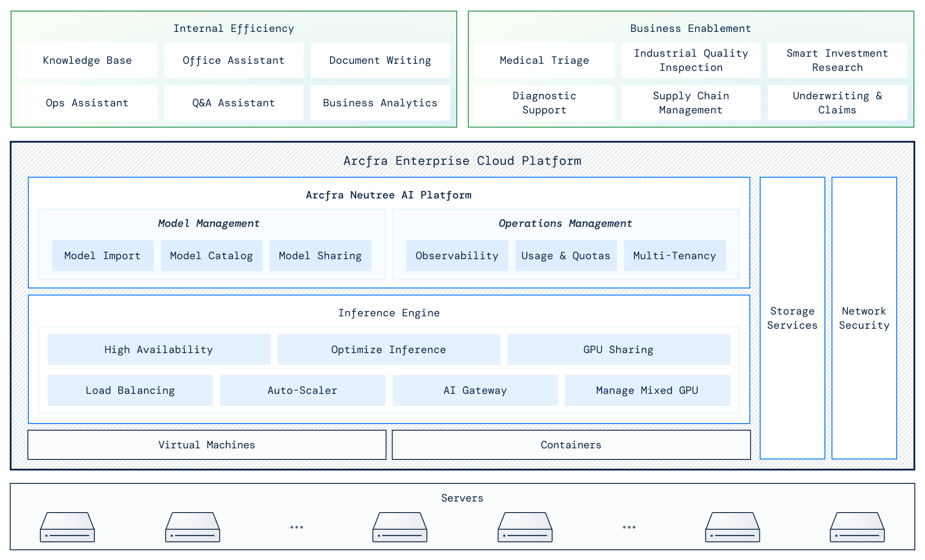The image size is (925, 560).
Task: Toggle Multi-Tenancy under Operations Management
Action: (674, 256)
